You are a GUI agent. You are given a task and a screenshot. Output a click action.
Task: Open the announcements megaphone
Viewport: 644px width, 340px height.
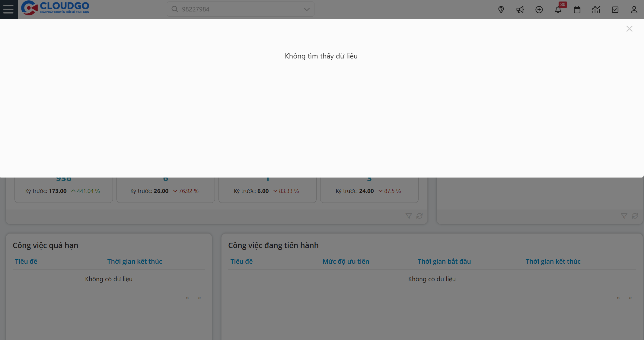520,9
